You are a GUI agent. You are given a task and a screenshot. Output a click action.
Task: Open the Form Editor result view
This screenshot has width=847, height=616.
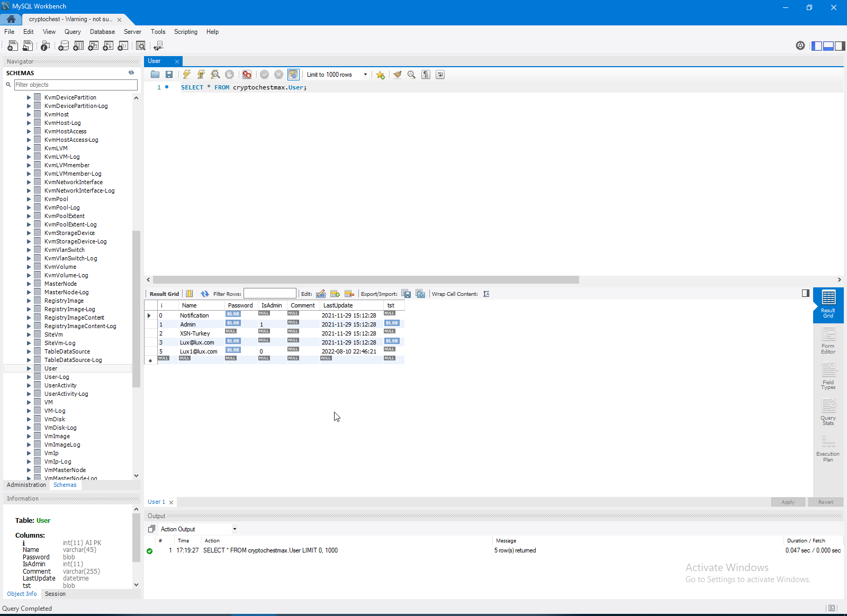click(828, 341)
